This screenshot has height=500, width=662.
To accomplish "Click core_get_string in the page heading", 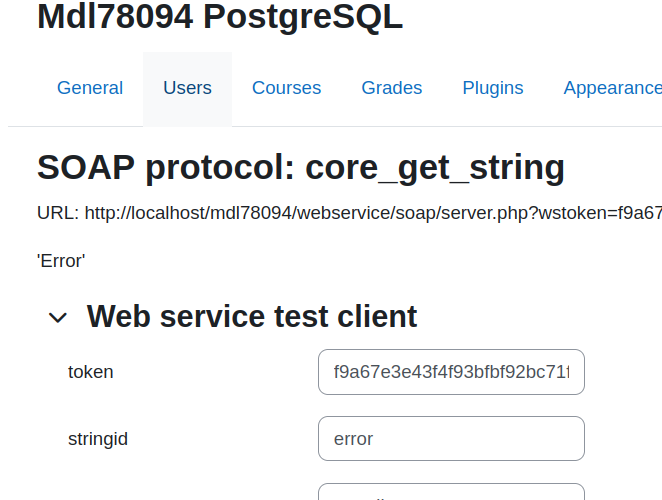I will (x=435, y=168).
